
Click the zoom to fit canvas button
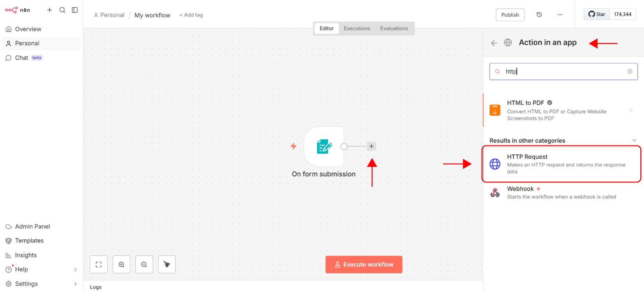[x=98, y=264]
